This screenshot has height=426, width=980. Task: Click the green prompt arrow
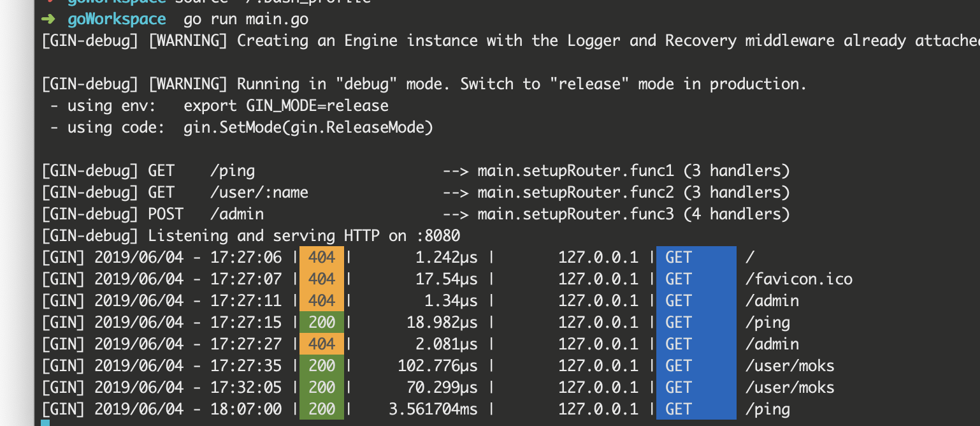click(49, 20)
